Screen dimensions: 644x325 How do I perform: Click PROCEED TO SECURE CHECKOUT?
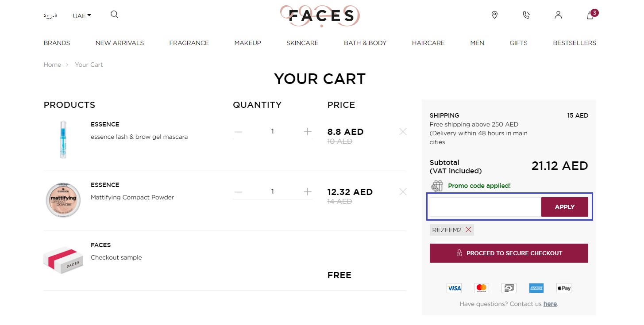(509, 253)
